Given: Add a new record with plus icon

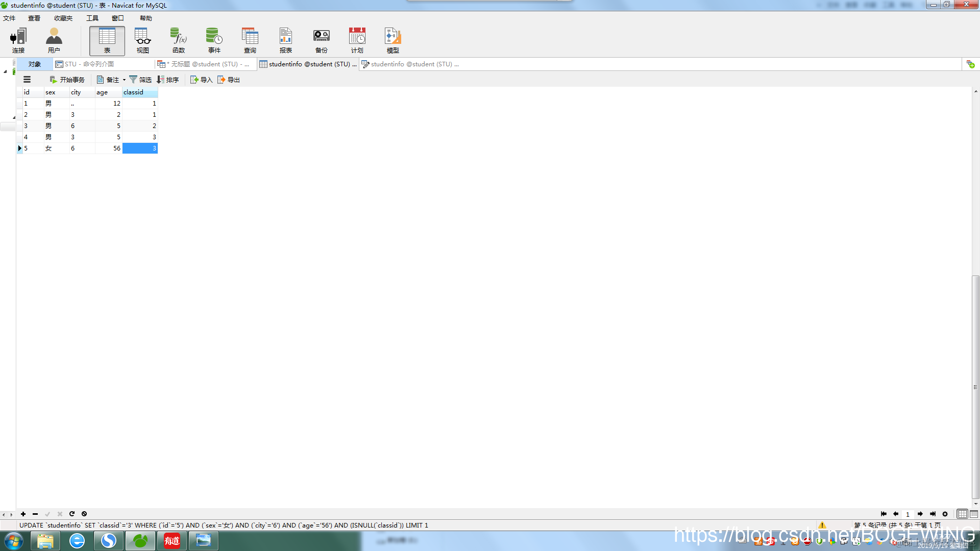Looking at the screenshot, I should [x=23, y=514].
